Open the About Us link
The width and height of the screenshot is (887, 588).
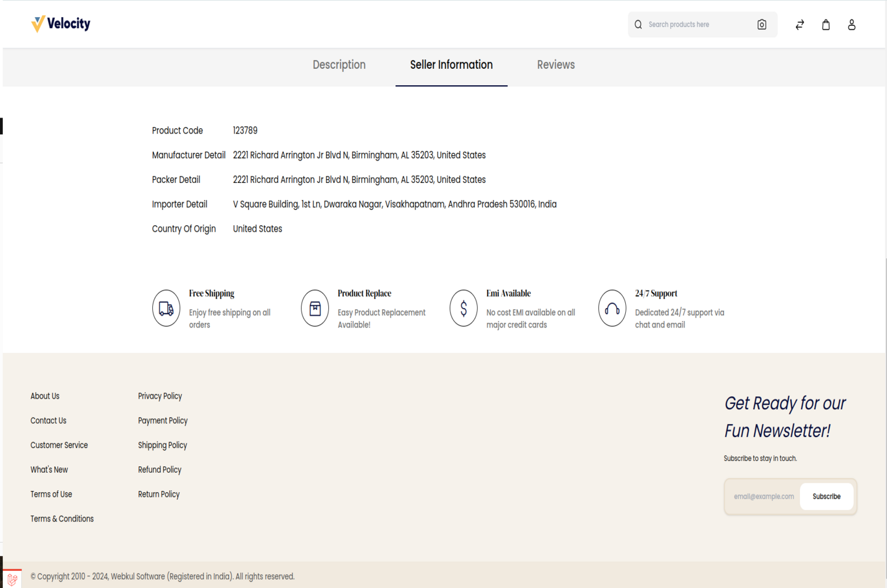click(45, 396)
